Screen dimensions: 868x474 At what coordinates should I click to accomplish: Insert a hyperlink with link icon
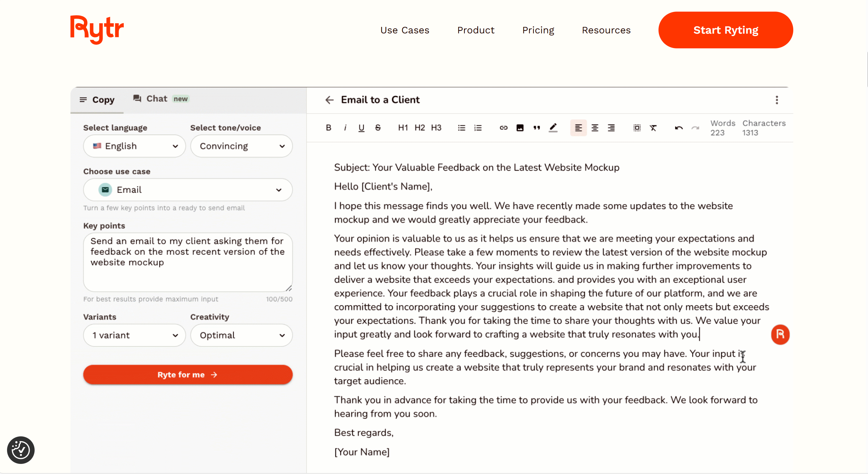pyautogui.click(x=504, y=128)
